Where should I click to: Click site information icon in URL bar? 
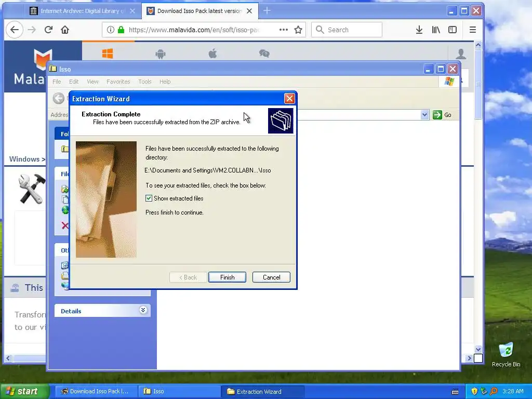coord(111,30)
